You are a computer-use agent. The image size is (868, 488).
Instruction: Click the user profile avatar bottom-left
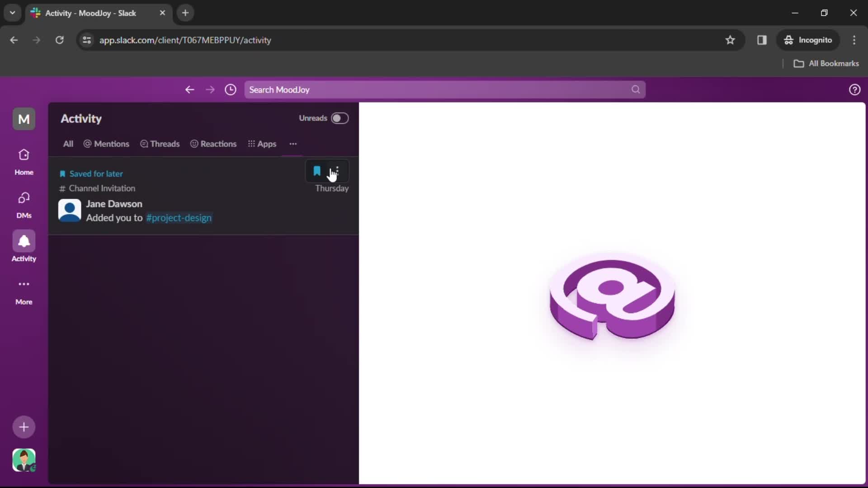tap(24, 460)
